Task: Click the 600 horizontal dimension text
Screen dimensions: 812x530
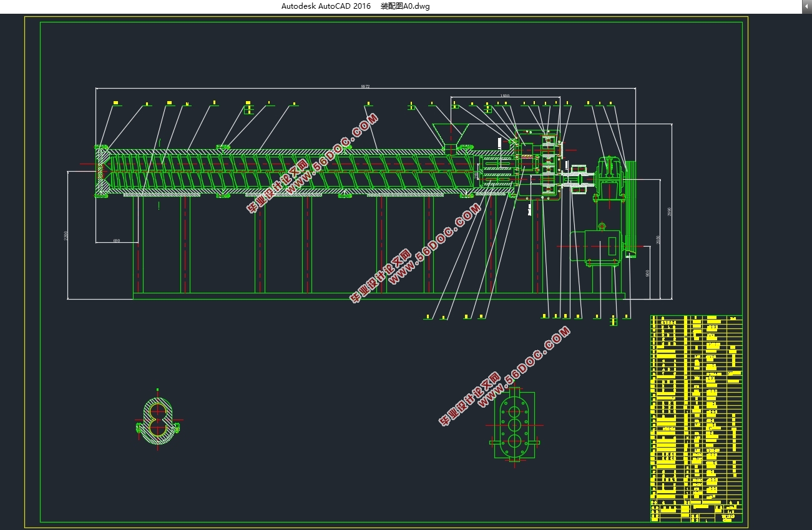Action: (117, 240)
